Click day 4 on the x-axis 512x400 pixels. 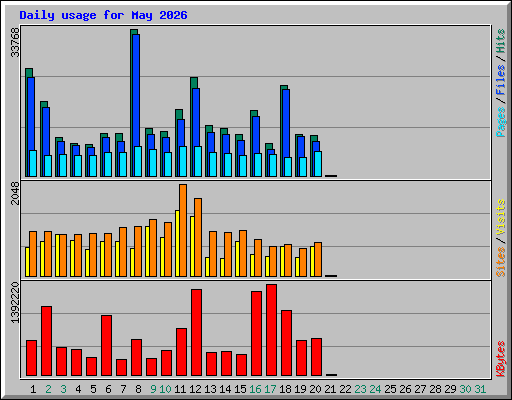[78, 389]
